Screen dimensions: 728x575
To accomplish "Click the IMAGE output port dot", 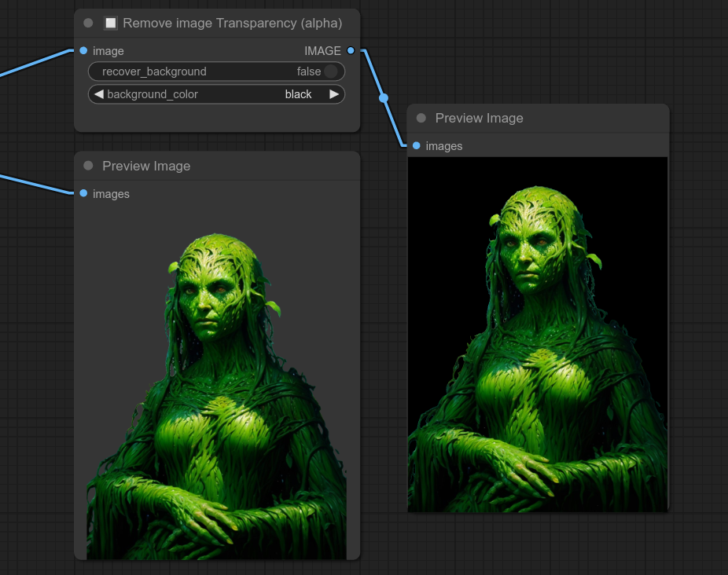I will [x=351, y=50].
